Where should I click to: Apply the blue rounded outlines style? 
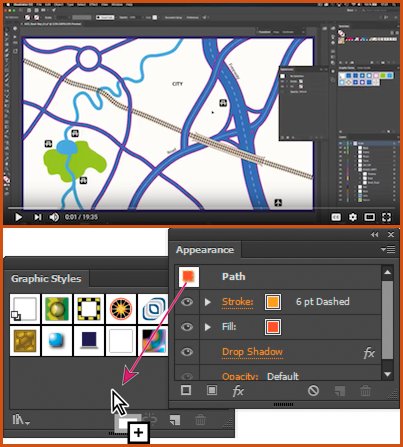[153, 309]
